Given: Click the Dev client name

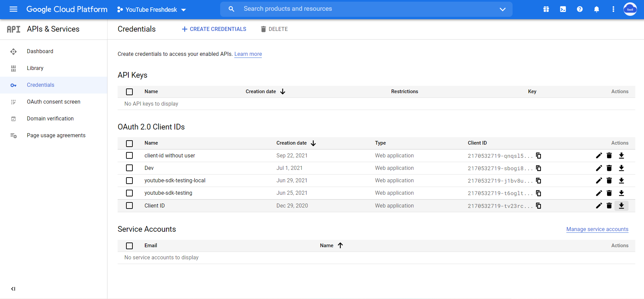Looking at the screenshot, I should (149, 168).
